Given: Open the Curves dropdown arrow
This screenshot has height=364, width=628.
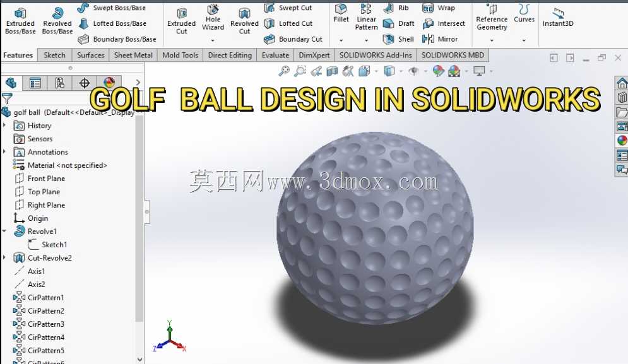Looking at the screenshot, I should pos(524,40).
